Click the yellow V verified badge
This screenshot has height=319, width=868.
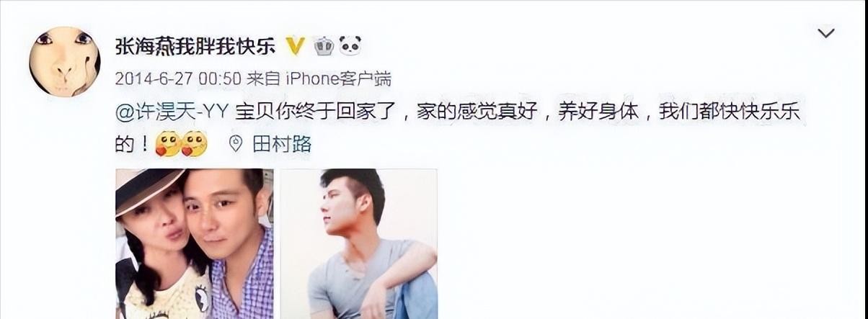click(295, 45)
